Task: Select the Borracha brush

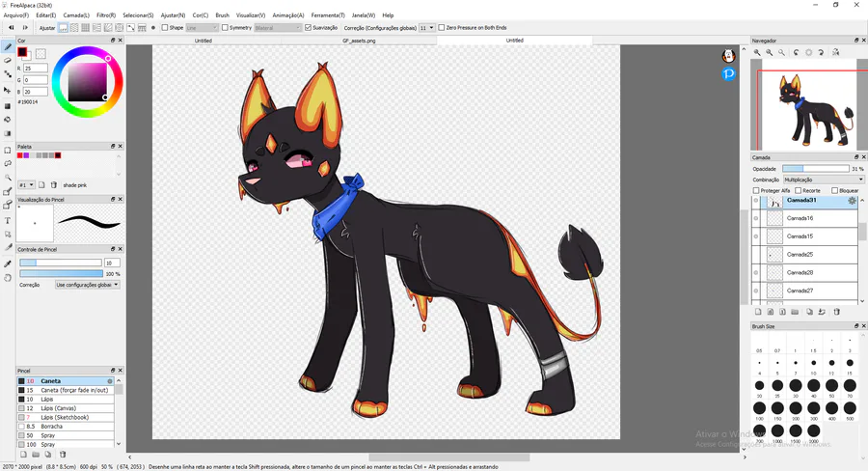Action: pyautogui.click(x=66, y=427)
